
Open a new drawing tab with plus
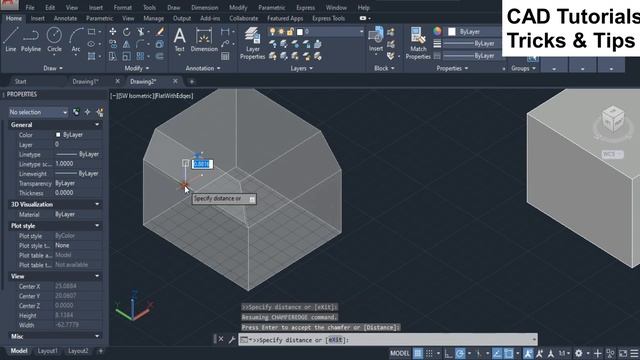coord(192,82)
